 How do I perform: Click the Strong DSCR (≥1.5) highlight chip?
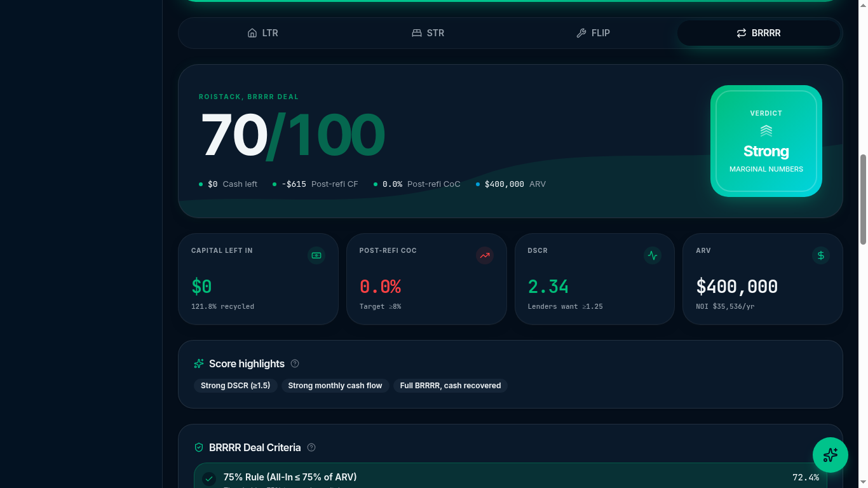(x=236, y=386)
